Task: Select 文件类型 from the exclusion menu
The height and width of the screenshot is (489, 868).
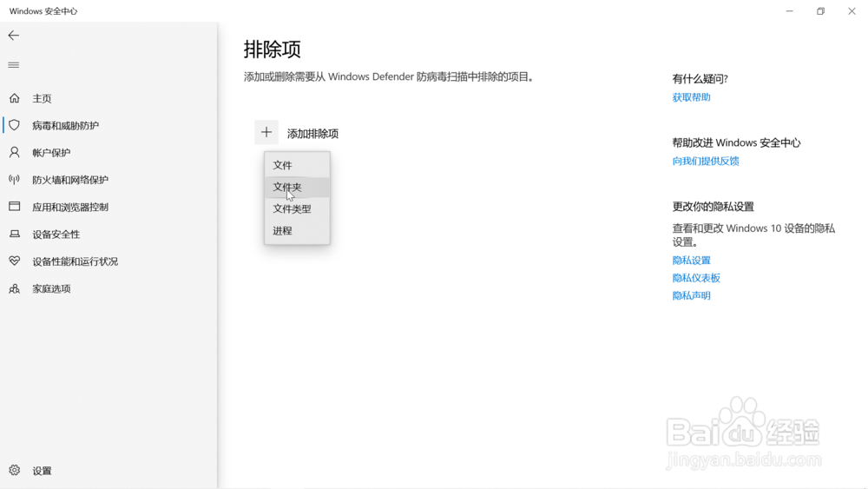Action: click(297, 208)
